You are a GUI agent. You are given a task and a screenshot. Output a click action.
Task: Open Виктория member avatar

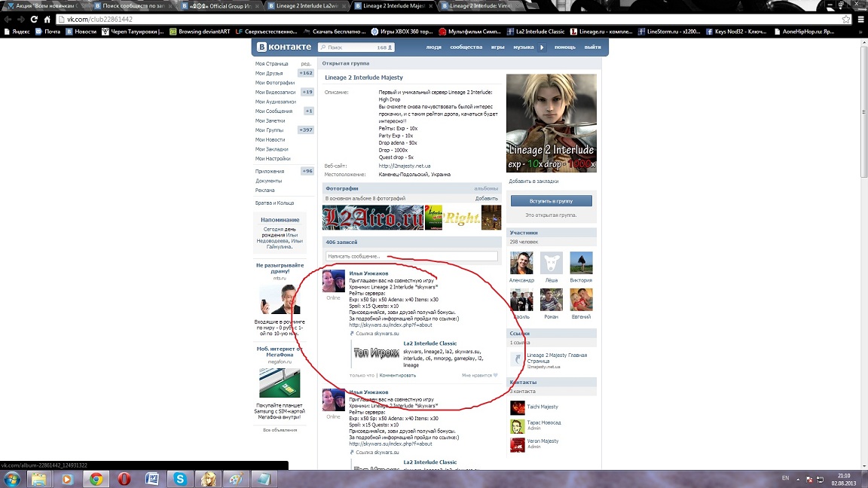click(581, 263)
